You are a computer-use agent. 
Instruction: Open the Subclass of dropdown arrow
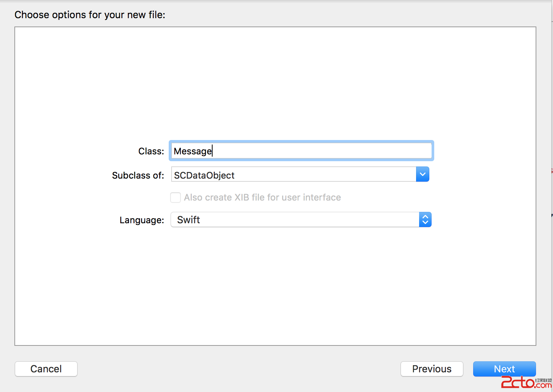point(423,174)
